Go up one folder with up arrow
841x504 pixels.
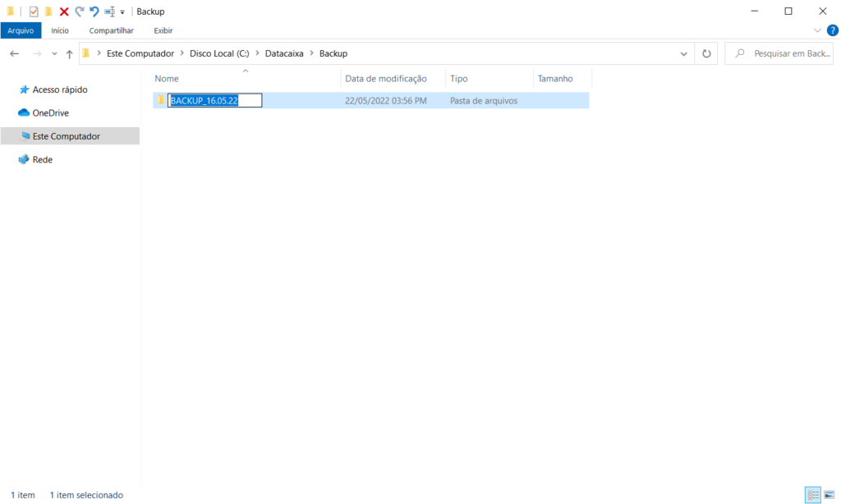click(x=70, y=53)
